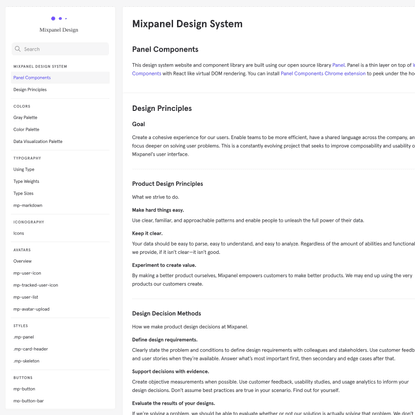
Task: Open mp-button-bar page
Action: (28, 402)
